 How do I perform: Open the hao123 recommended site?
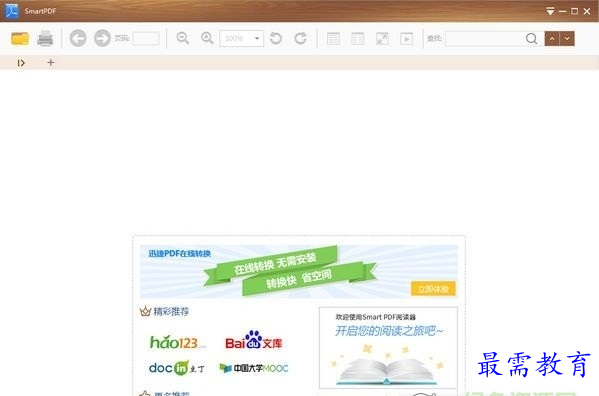[178, 343]
